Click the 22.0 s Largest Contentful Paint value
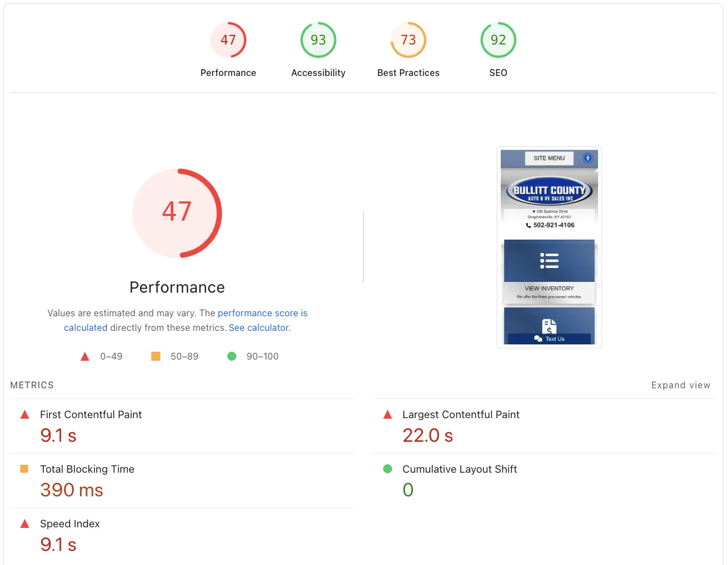The height and width of the screenshot is (565, 728). tap(428, 436)
